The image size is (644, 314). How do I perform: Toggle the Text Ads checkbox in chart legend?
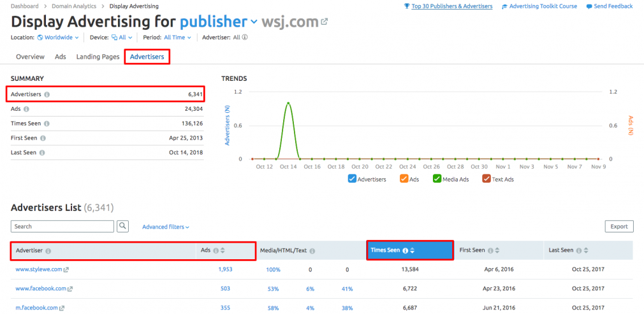[x=487, y=179]
